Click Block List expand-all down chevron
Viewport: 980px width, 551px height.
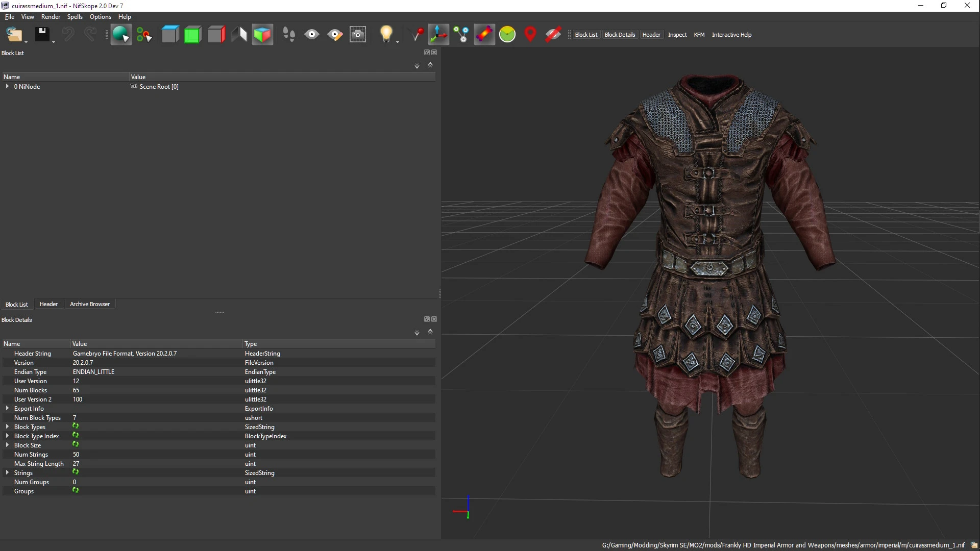click(x=417, y=66)
